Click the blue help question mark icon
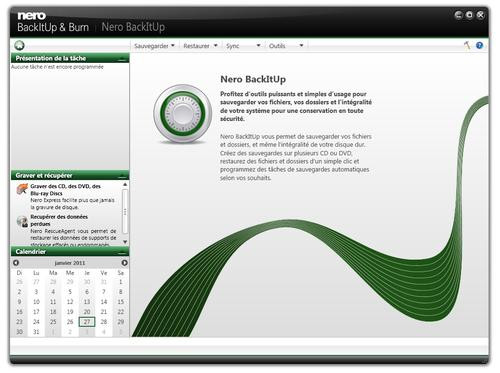 (x=479, y=45)
